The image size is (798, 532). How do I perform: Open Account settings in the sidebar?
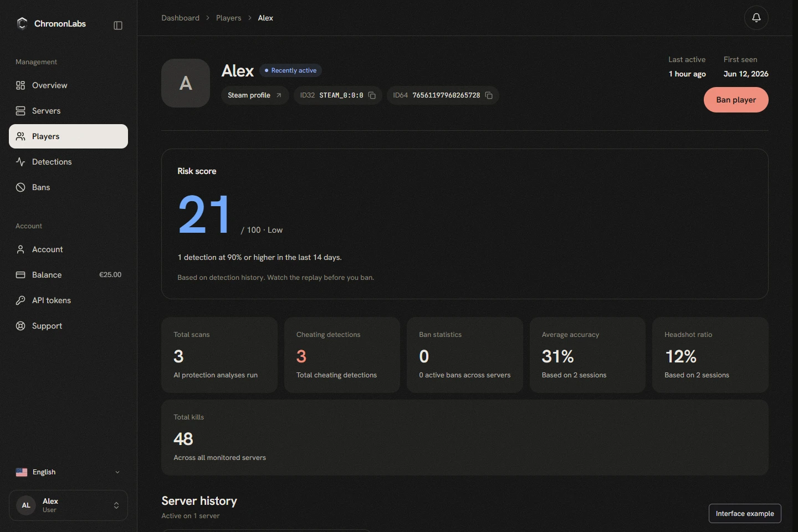tap(68, 249)
